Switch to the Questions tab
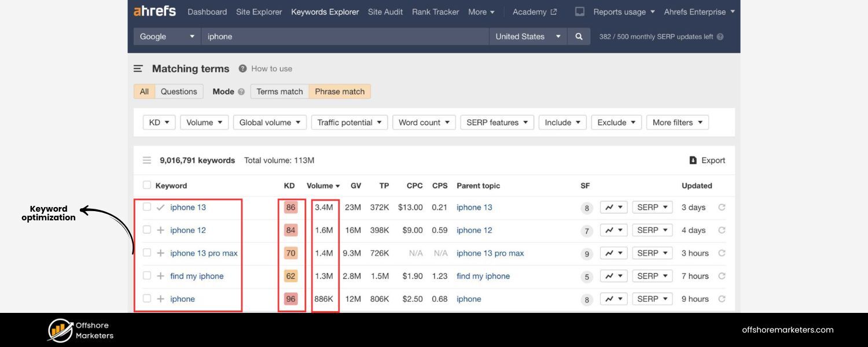This screenshot has width=868, height=347. pos(179,91)
